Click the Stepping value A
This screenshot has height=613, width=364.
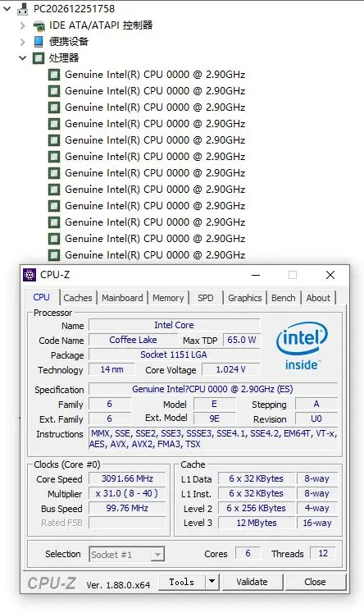point(316,404)
